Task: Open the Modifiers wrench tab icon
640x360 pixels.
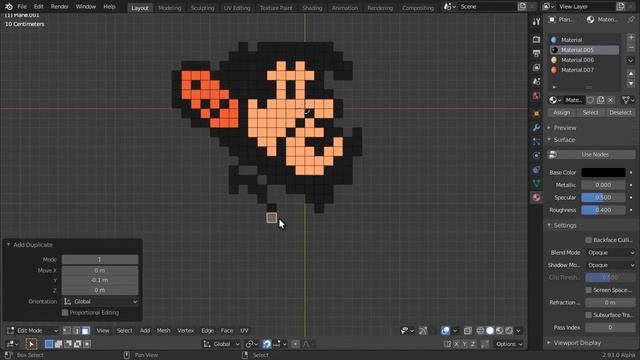Action: [536, 128]
